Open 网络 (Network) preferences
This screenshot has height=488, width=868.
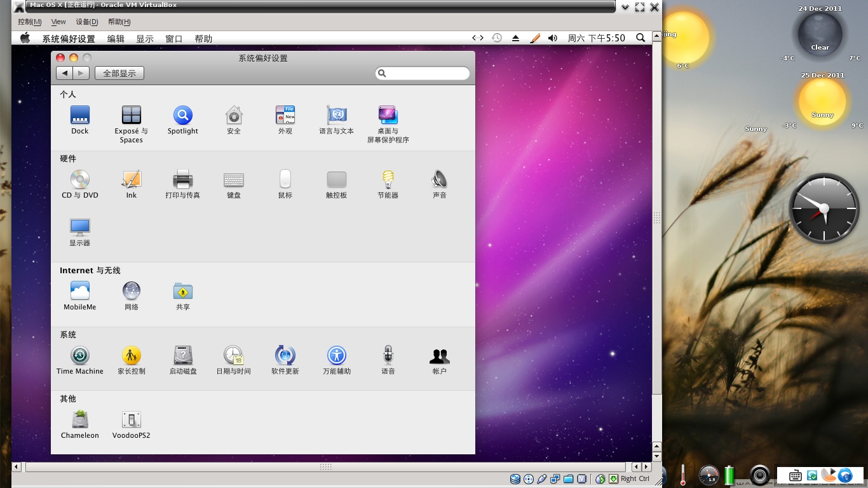point(132,296)
